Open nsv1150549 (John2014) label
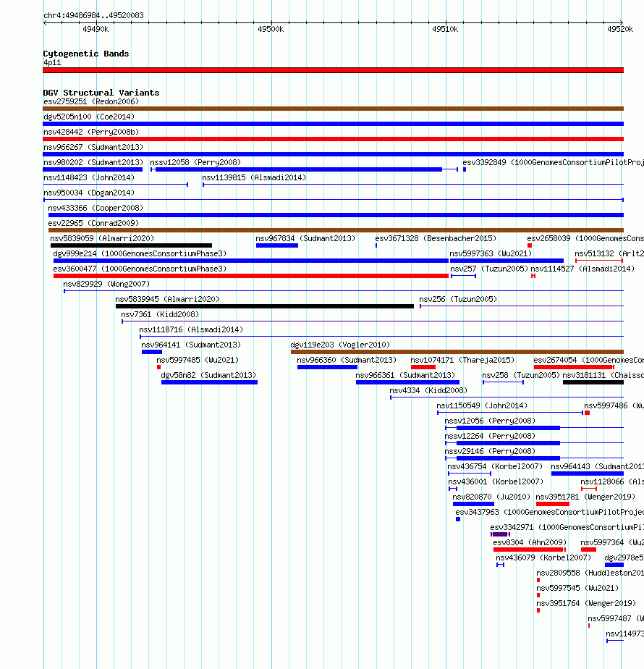 pos(482,405)
